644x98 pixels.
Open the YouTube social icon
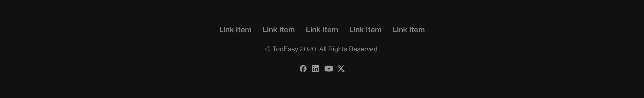[328, 69]
